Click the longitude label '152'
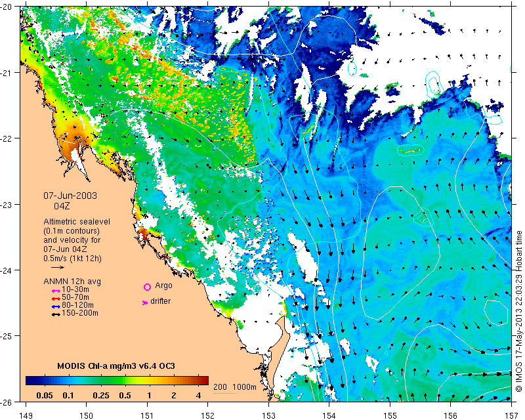 tap(208, 415)
